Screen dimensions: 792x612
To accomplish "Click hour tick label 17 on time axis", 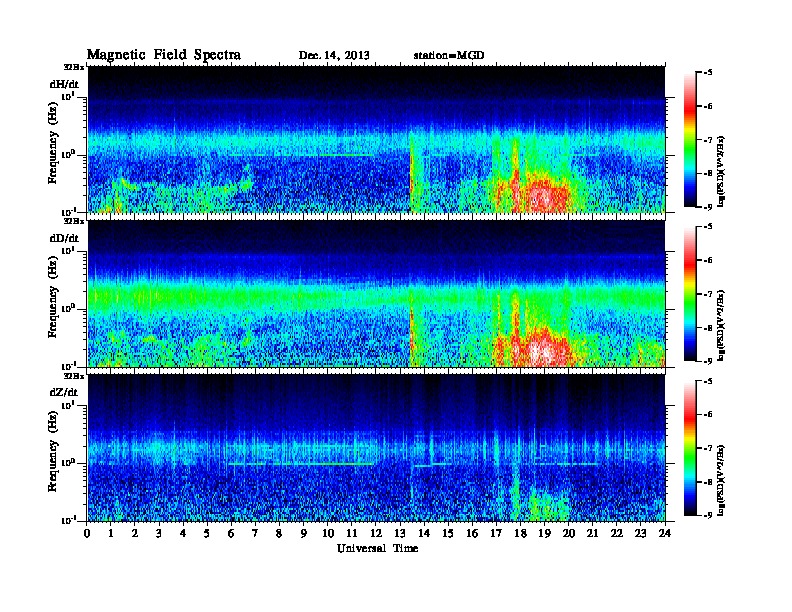I will [496, 534].
